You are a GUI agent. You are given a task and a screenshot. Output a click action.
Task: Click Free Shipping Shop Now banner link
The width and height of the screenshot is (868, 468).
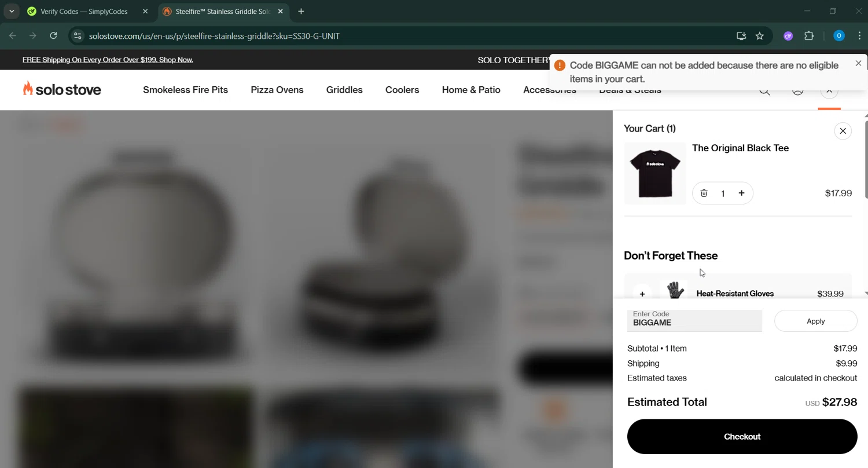[108, 60]
